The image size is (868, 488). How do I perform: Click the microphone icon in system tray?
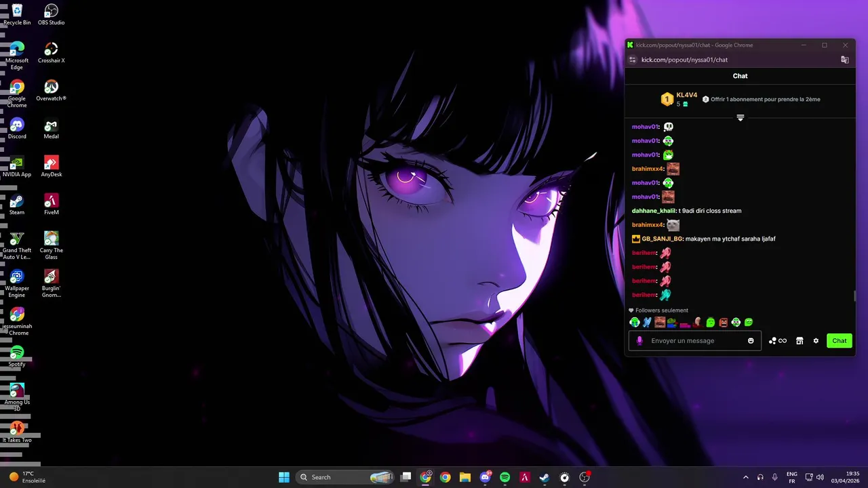774,477
